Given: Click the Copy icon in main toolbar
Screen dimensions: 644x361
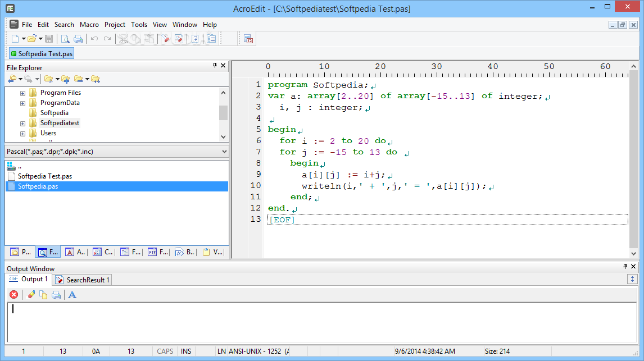Looking at the screenshot, I should [136, 39].
